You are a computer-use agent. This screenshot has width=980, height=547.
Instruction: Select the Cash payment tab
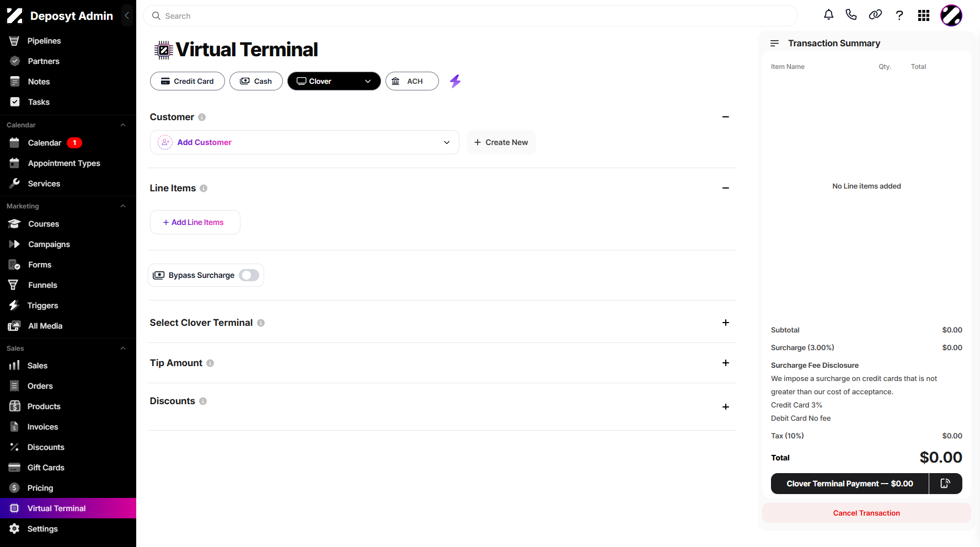[256, 81]
